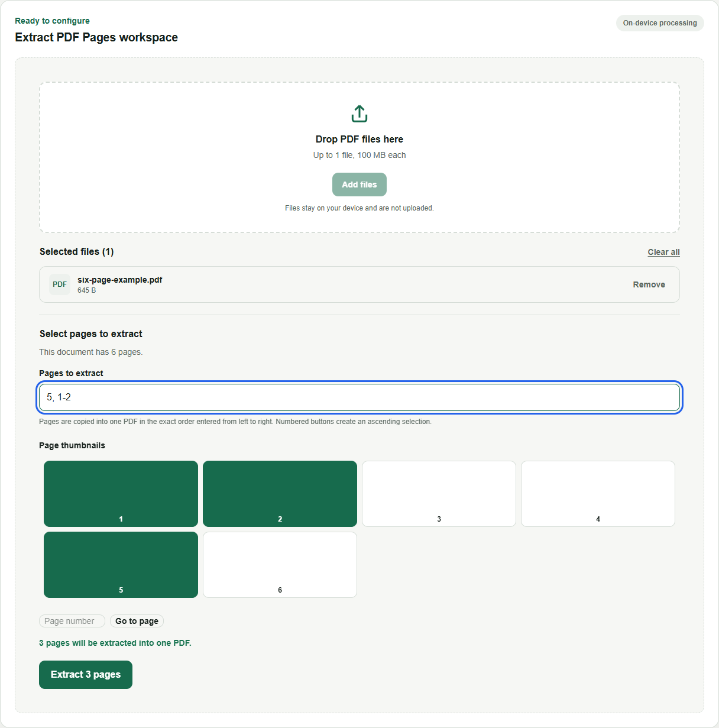Click the "Selected files (1)" heading
This screenshot has width=719, height=728.
point(77,251)
